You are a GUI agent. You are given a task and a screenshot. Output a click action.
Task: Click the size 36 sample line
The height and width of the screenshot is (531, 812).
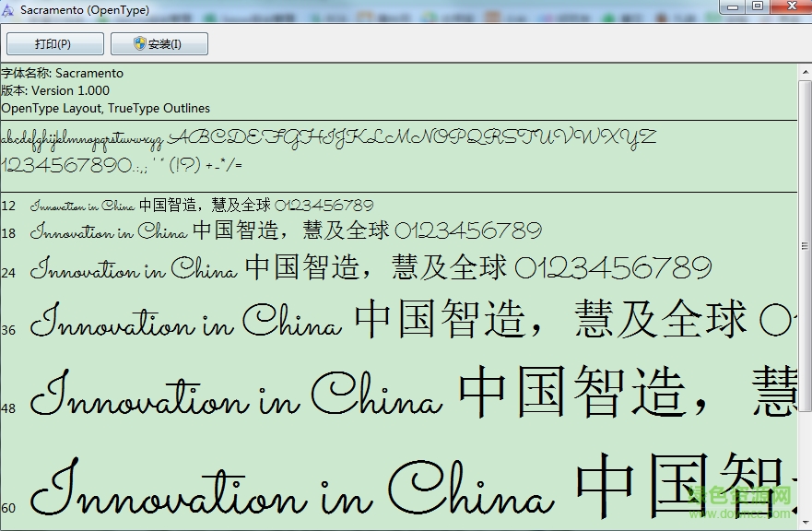coord(413,319)
